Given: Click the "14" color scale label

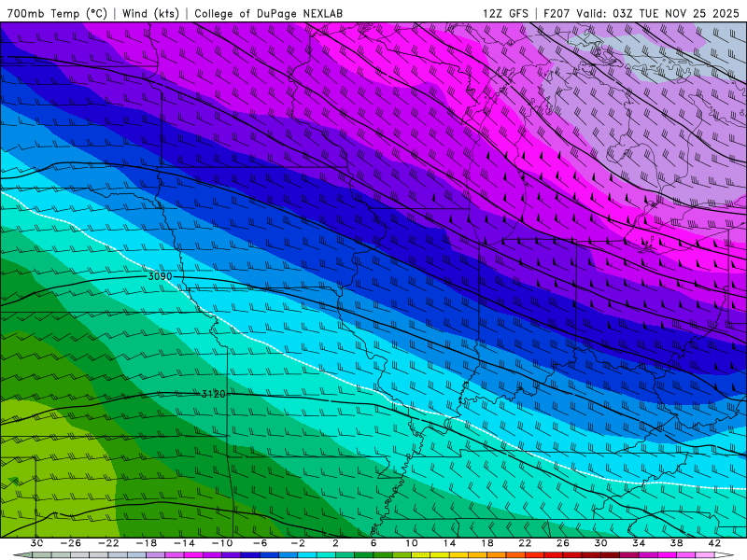Looking at the screenshot, I should tap(449, 543).
